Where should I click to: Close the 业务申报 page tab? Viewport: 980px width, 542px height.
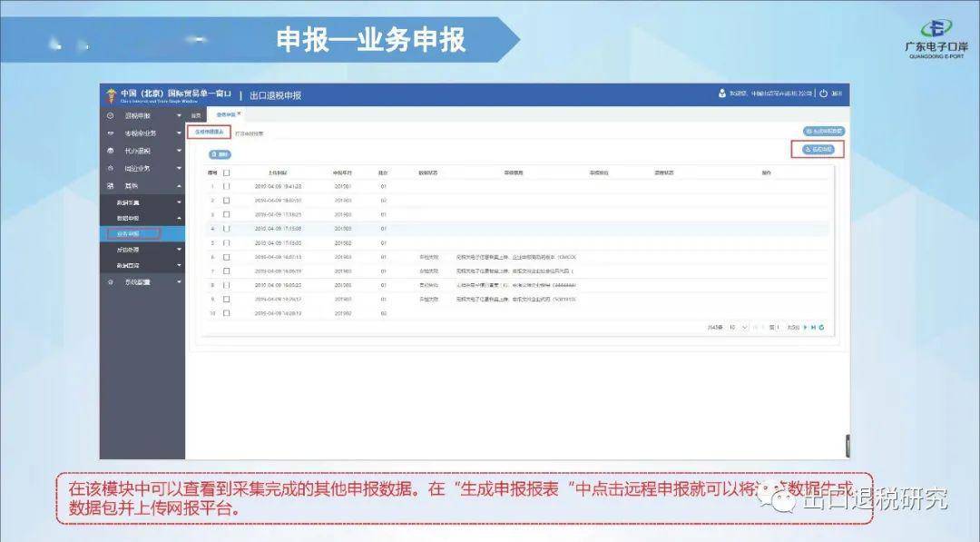(239, 113)
